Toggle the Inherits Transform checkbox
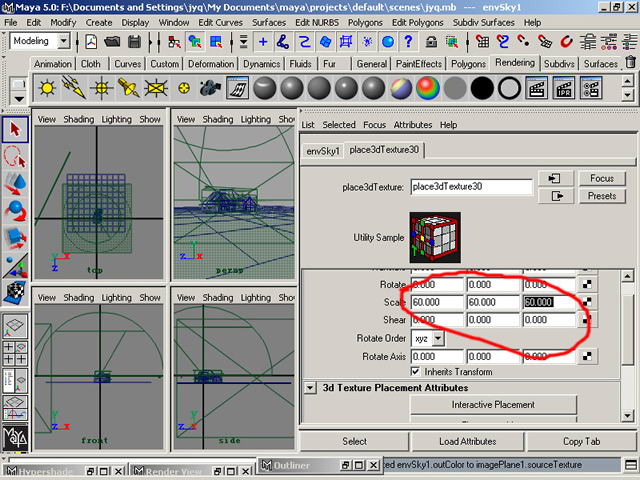 [415, 371]
